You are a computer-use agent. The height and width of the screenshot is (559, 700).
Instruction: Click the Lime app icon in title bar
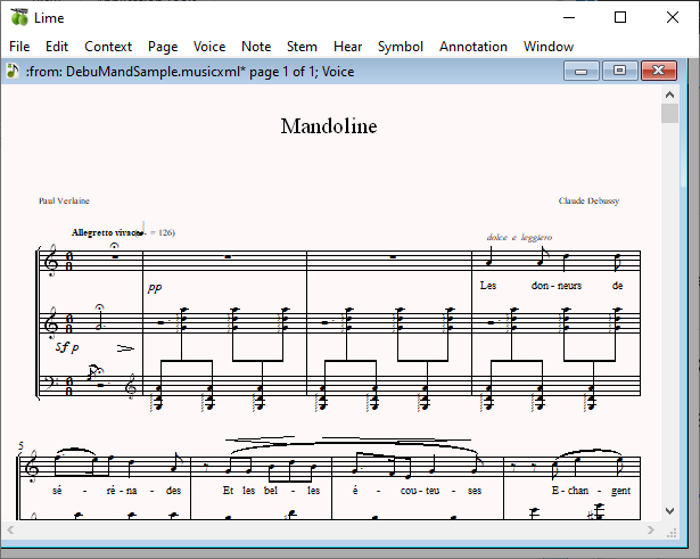pos(18,17)
